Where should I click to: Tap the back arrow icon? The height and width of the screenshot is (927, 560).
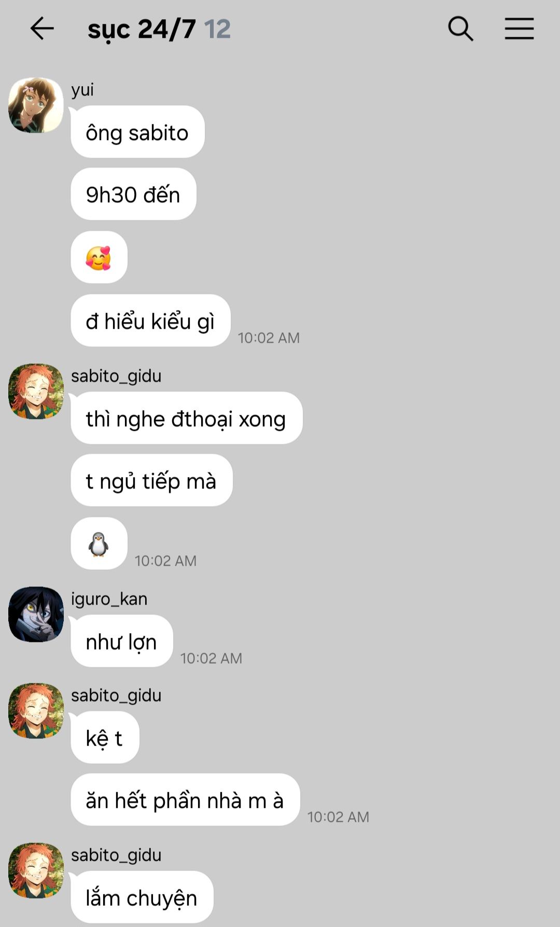pos(42,29)
